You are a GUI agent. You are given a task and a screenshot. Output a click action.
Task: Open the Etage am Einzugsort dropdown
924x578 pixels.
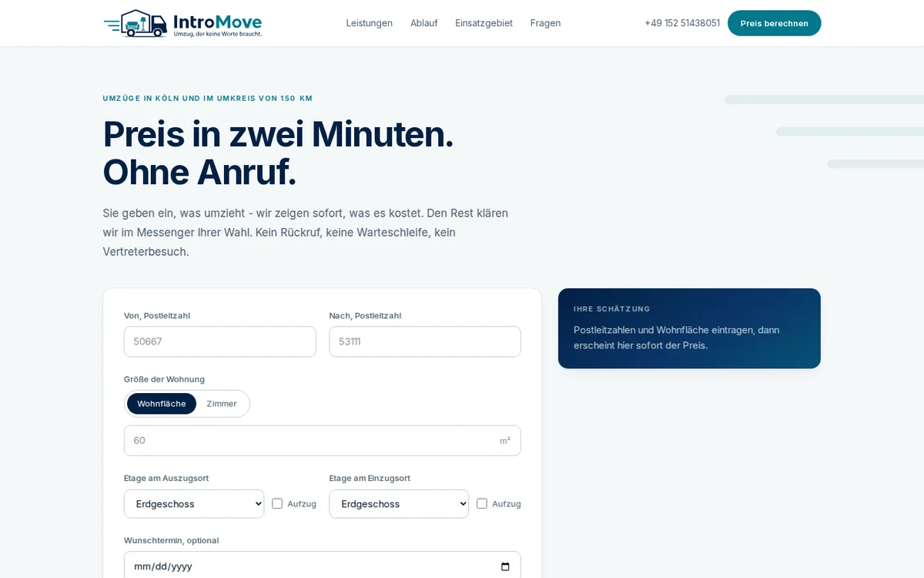[399, 504]
